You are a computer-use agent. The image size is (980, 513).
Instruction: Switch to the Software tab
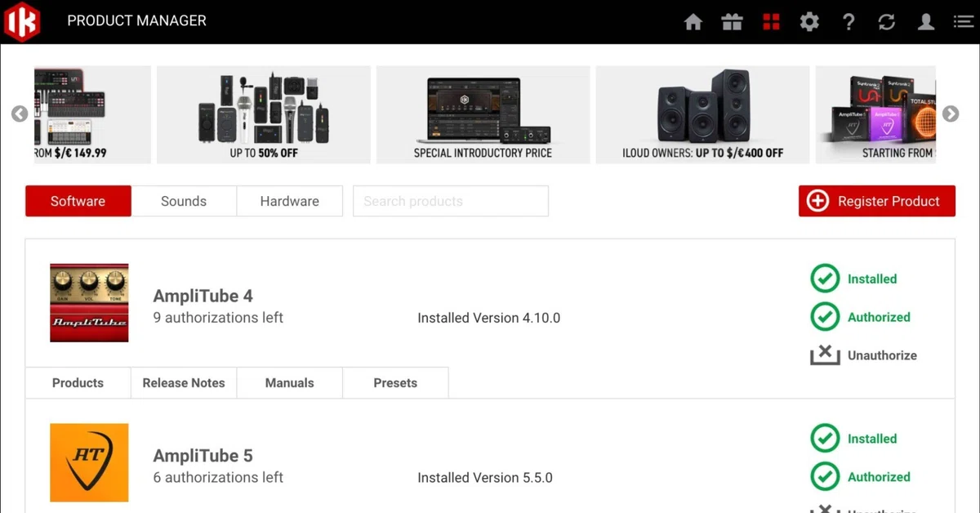pos(78,201)
